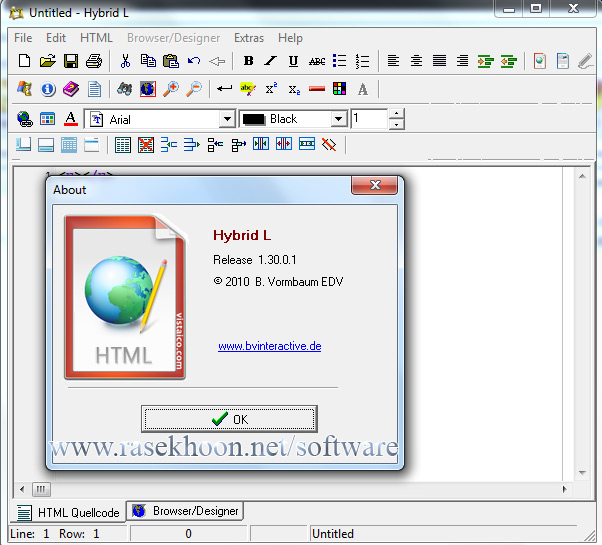Align text right
This screenshot has width=602, height=545.
coord(462,61)
